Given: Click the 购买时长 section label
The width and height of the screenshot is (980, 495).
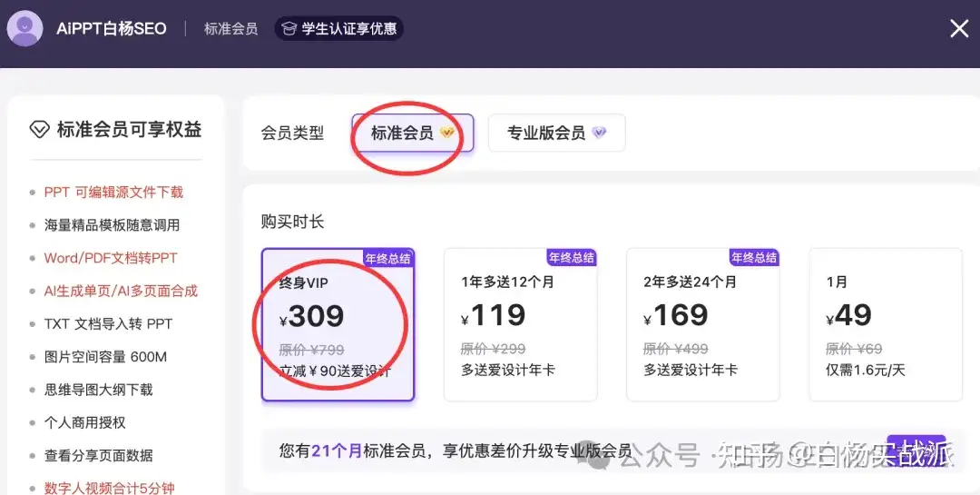Looking at the screenshot, I should [292, 222].
